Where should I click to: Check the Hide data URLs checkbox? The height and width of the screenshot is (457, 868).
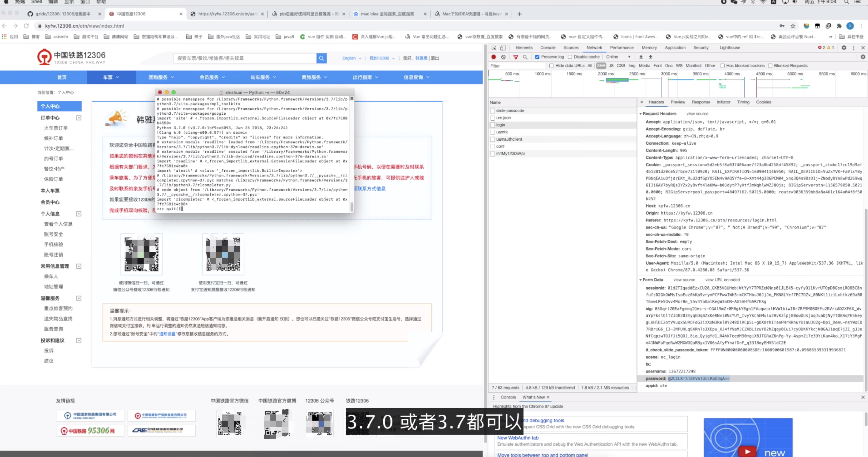pyautogui.click(x=551, y=66)
